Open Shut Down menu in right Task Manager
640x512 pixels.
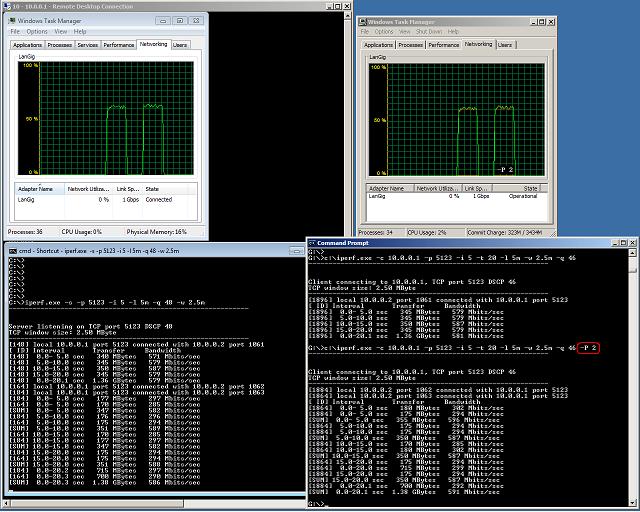(429, 31)
